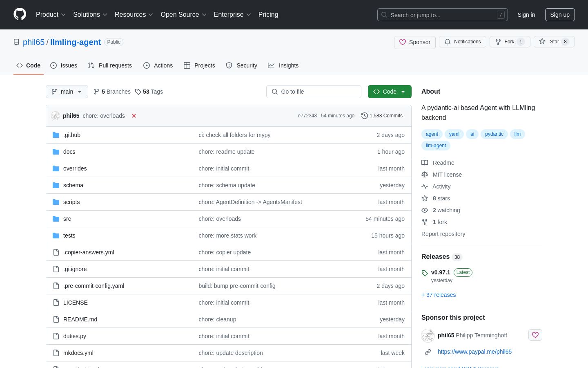Click the src folder icon
Viewport: 588px width, 368px height.
pos(56,219)
